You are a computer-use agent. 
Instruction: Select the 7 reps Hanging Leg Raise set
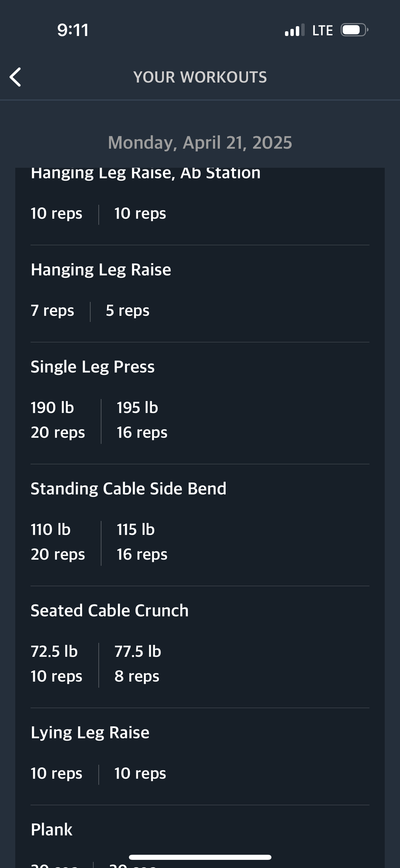point(52,311)
